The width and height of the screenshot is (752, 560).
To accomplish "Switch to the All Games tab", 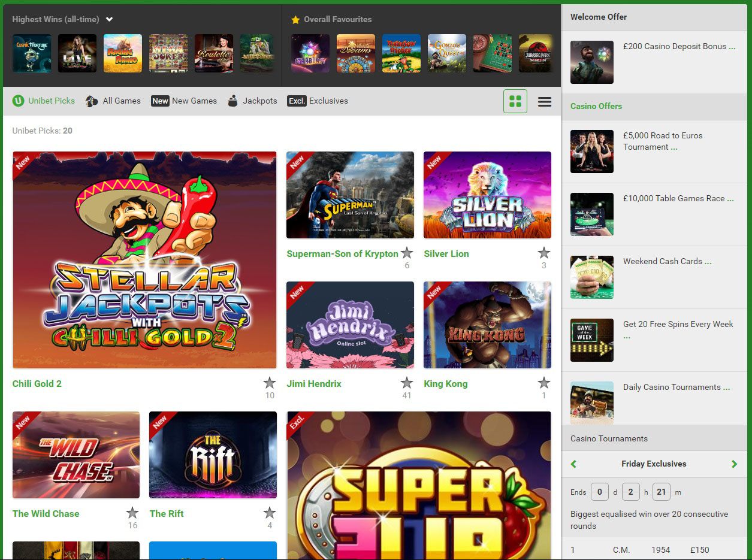I will tap(113, 101).
